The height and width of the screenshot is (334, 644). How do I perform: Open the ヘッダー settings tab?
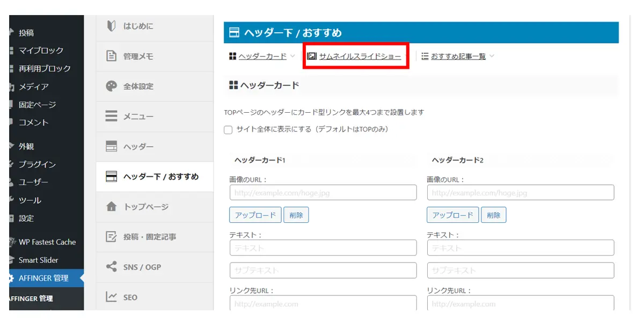(138, 147)
